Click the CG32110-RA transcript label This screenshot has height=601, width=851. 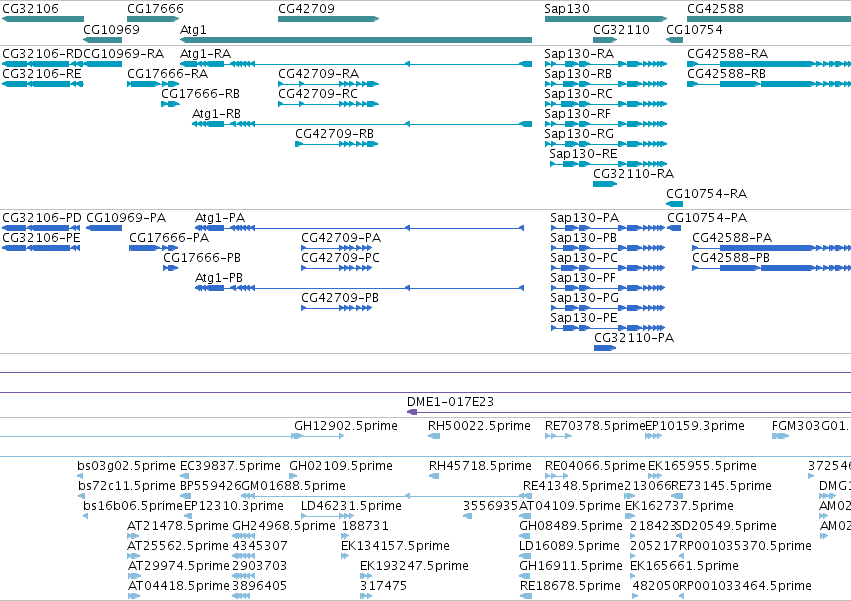pyautogui.click(x=633, y=174)
